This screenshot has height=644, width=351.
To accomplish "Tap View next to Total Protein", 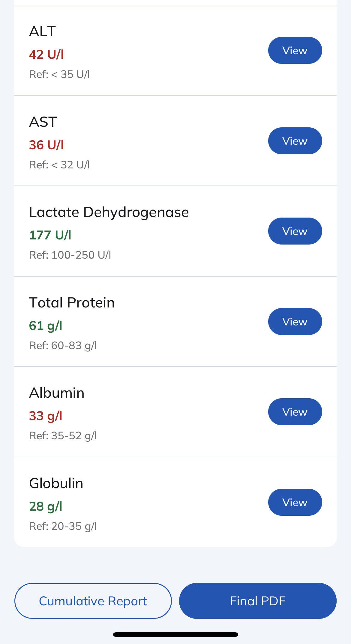I will pyautogui.click(x=295, y=322).
